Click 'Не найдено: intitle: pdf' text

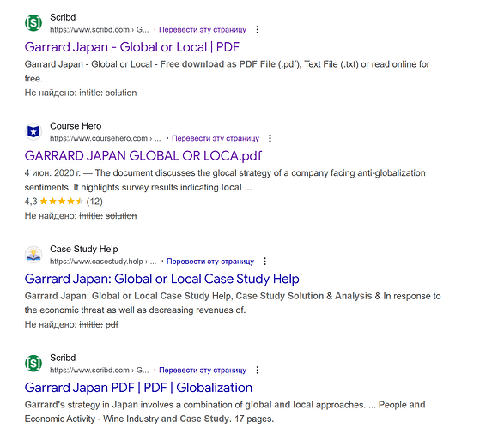pyautogui.click(x=71, y=324)
